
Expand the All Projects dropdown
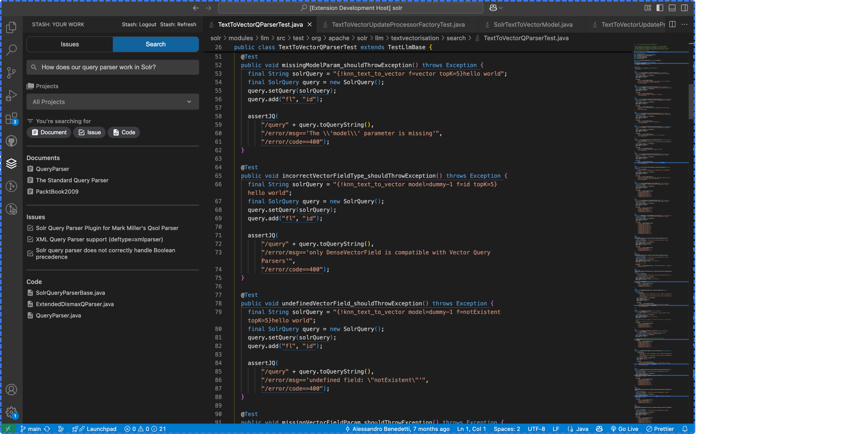coord(113,102)
